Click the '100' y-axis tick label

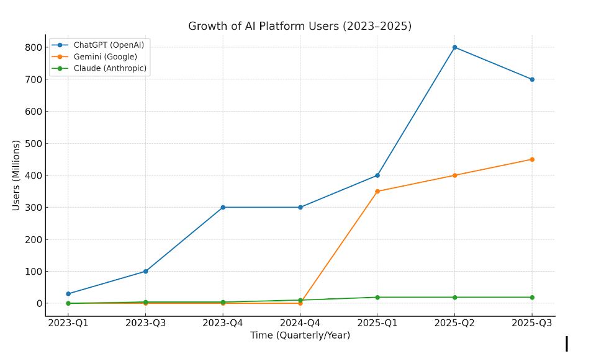click(34, 272)
